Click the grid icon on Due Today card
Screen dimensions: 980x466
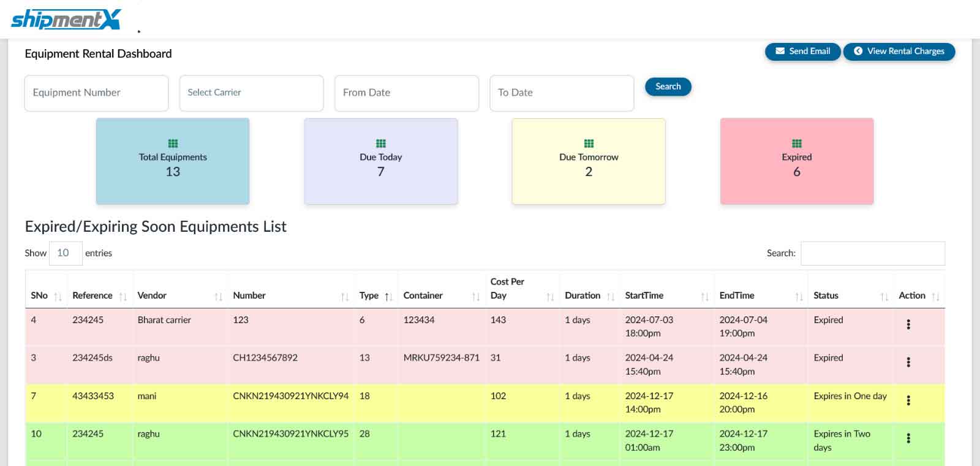(381, 143)
